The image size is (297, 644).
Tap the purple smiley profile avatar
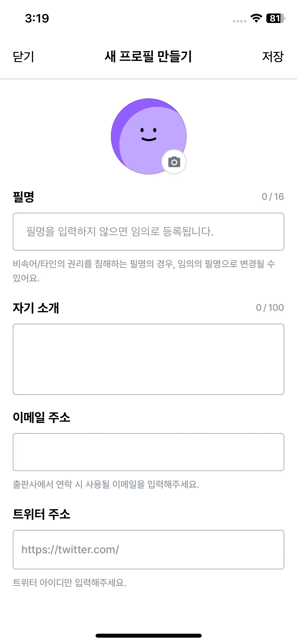tap(144, 132)
